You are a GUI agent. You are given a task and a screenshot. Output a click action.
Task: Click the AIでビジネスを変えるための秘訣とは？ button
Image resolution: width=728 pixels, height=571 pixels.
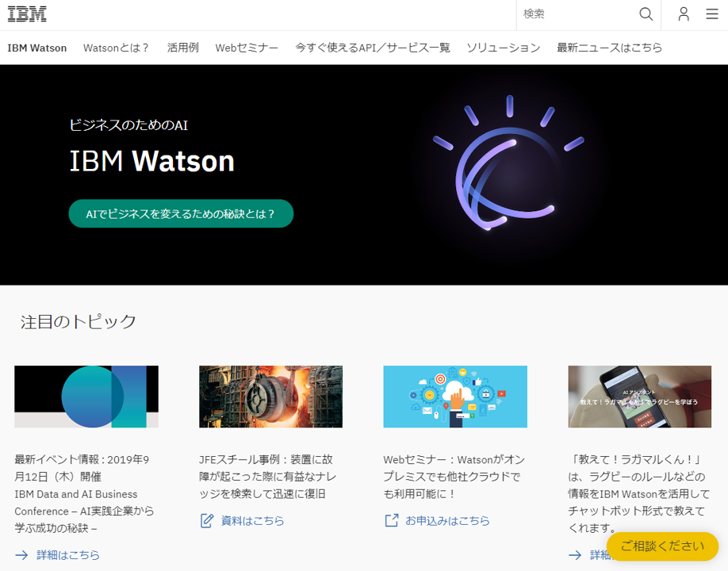(181, 213)
